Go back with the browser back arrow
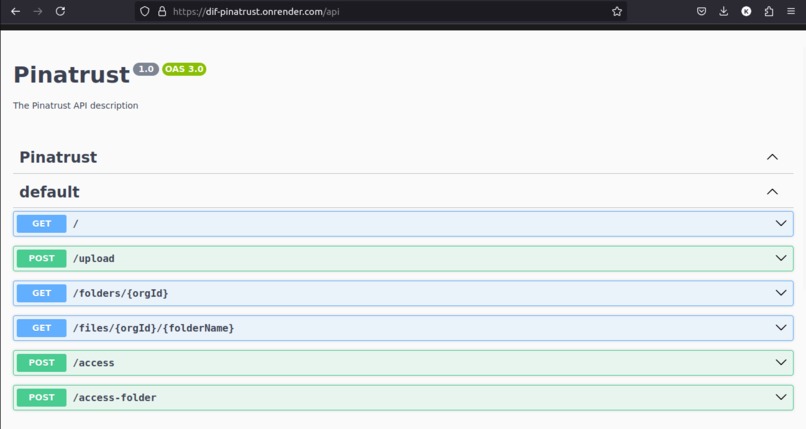 tap(15, 11)
